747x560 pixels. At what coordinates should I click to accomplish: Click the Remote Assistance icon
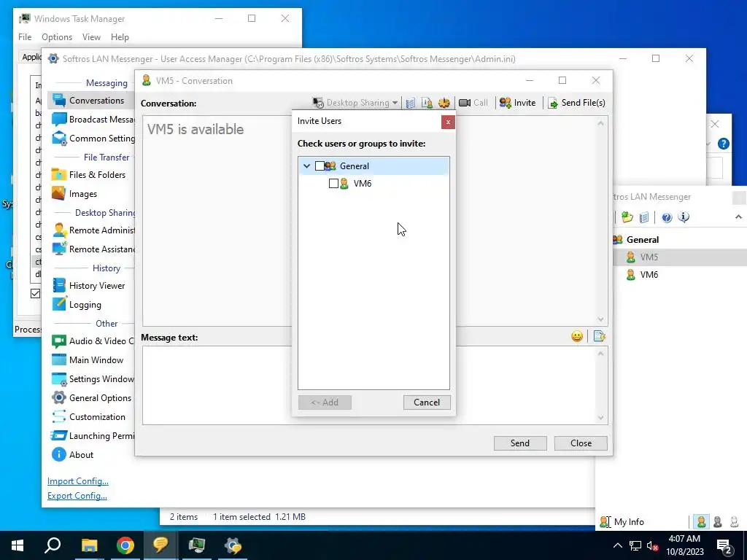coord(59,249)
